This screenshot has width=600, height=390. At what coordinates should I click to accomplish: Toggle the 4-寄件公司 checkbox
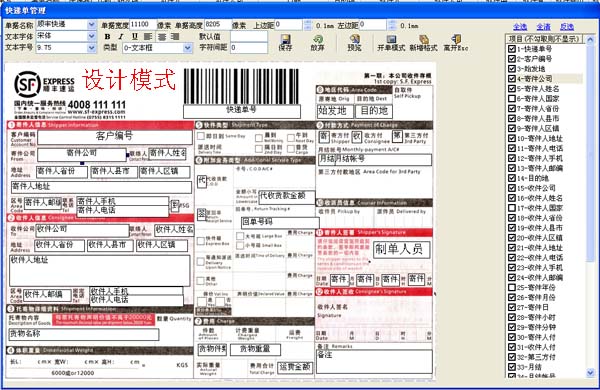click(x=512, y=79)
